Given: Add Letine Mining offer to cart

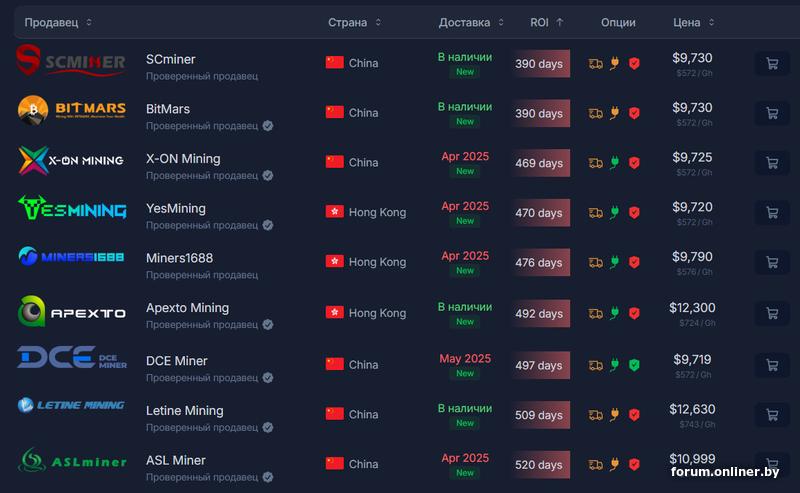Looking at the screenshot, I should point(772,414).
